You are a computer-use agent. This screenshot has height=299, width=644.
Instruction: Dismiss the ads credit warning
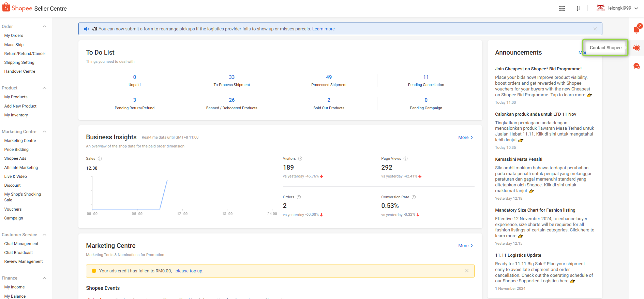click(x=467, y=271)
